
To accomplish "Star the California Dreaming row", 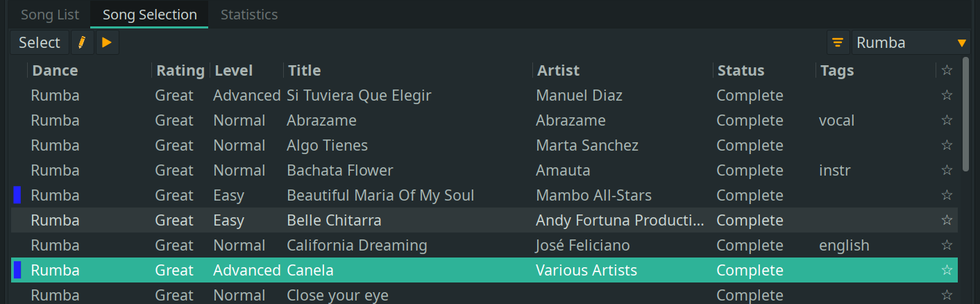I will click(x=947, y=245).
